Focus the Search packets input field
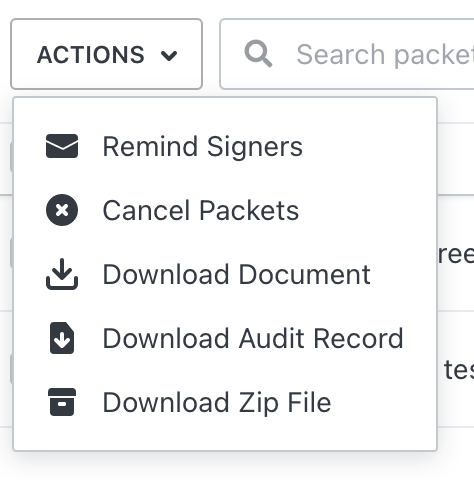Screen dimensions: 474x480 point(347,54)
